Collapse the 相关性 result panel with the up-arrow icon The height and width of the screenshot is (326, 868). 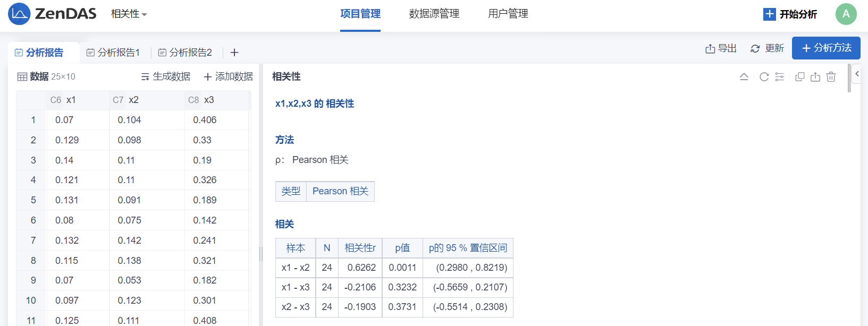point(744,77)
